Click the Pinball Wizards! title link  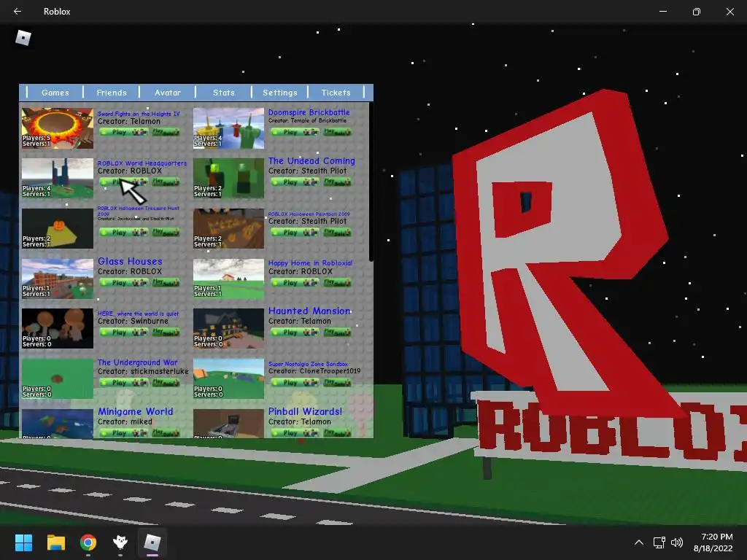click(305, 411)
